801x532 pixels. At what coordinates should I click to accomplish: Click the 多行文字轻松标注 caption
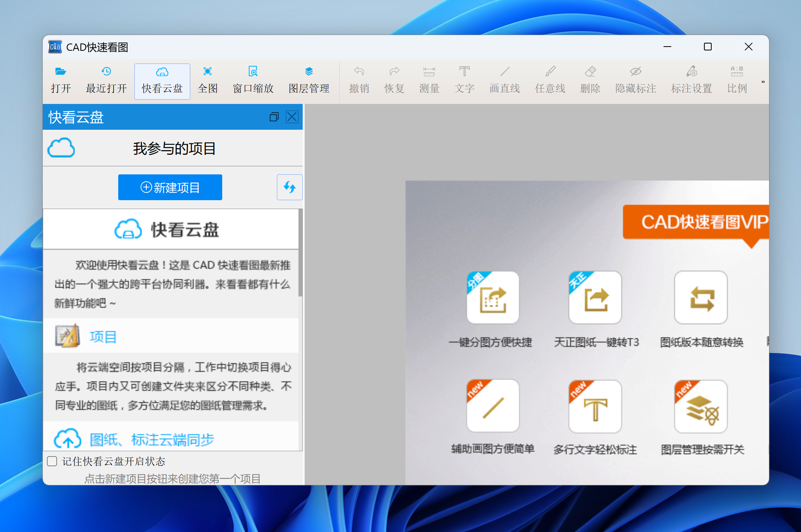click(x=595, y=449)
